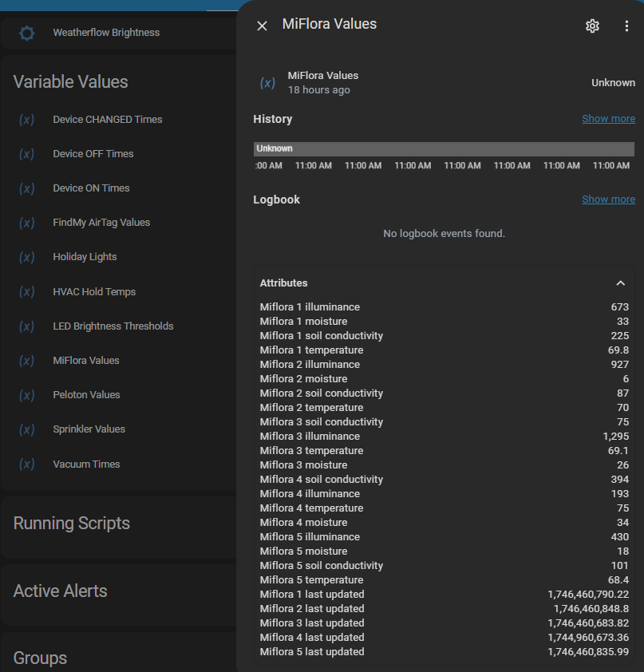
Task: Close the MiFlora Values dialog
Action: 262,26
